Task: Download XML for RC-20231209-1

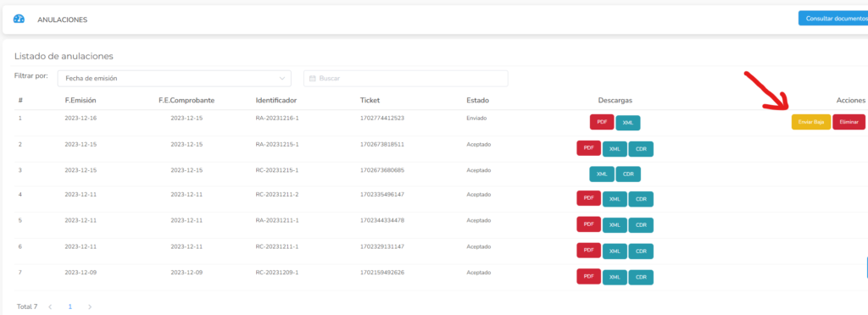Action: coord(615,277)
